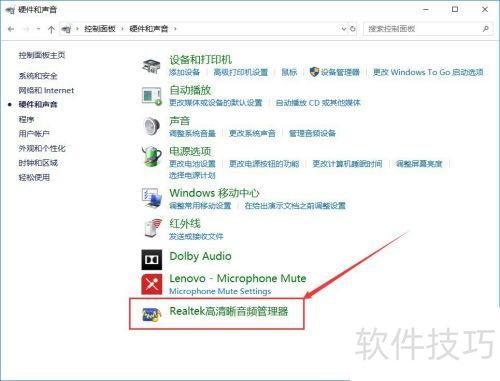
Task: Click 控制面板 in the breadcrumb
Action: [100, 29]
